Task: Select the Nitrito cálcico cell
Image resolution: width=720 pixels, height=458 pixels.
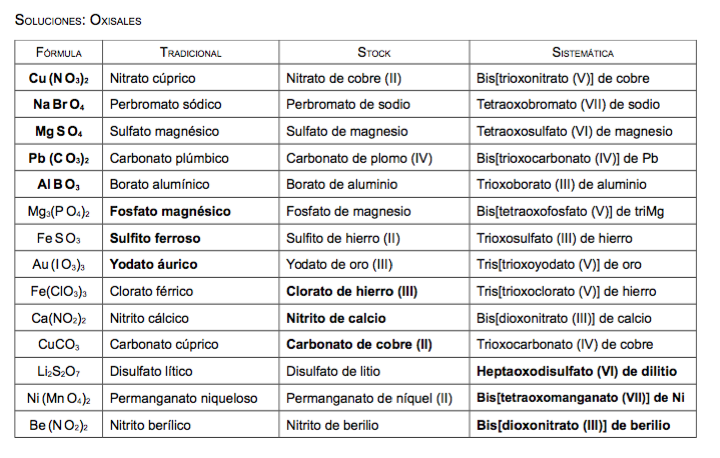Action: coord(191,317)
